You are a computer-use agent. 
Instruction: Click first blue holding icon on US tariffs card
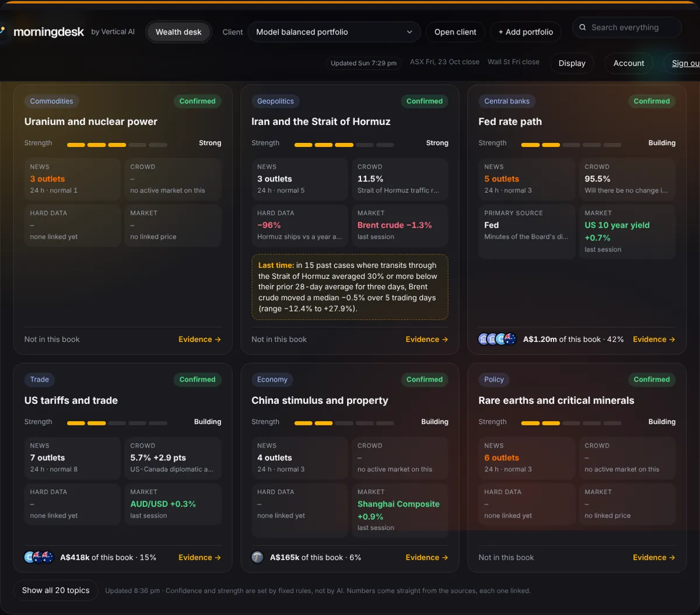(x=30, y=557)
